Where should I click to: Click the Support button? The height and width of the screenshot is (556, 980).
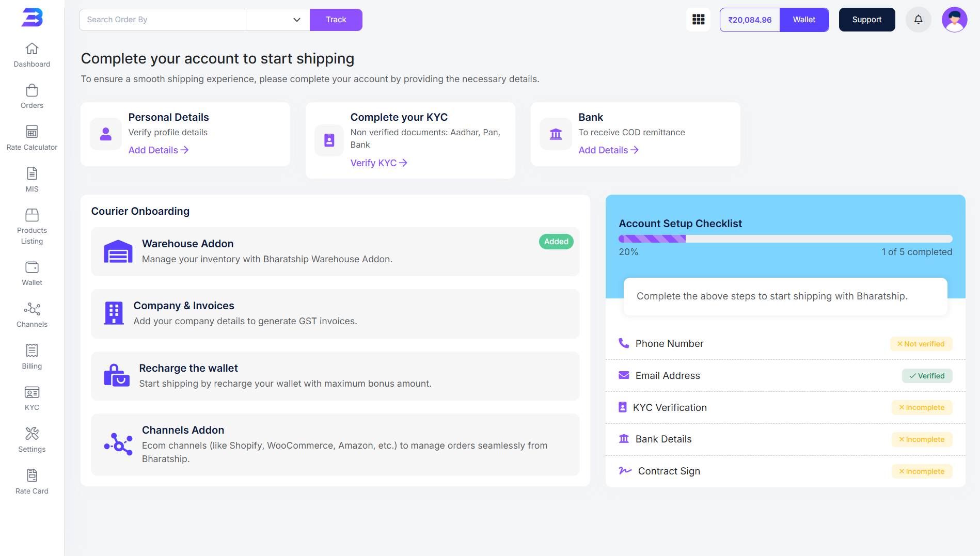click(866, 20)
